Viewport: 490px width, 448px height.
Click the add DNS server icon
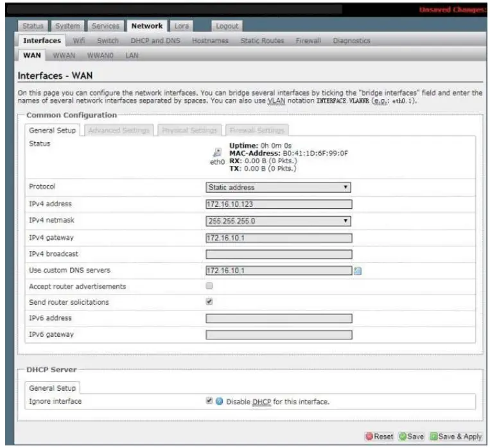(358, 271)
